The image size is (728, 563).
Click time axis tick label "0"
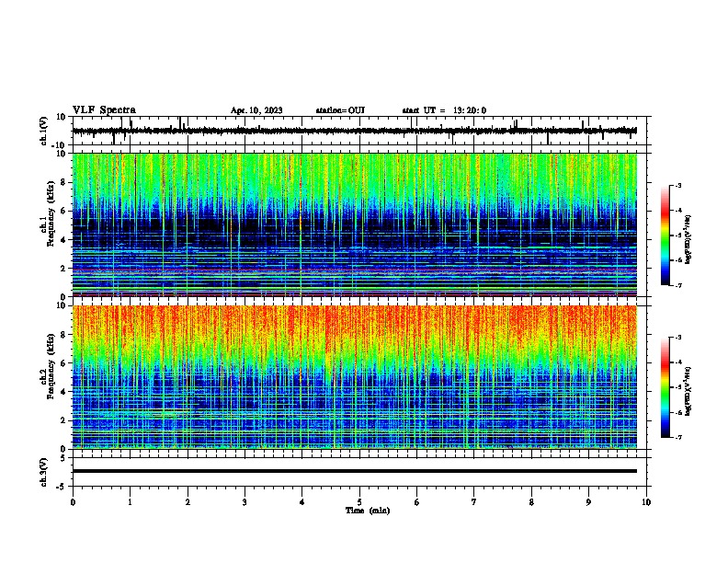coord(73,502)
